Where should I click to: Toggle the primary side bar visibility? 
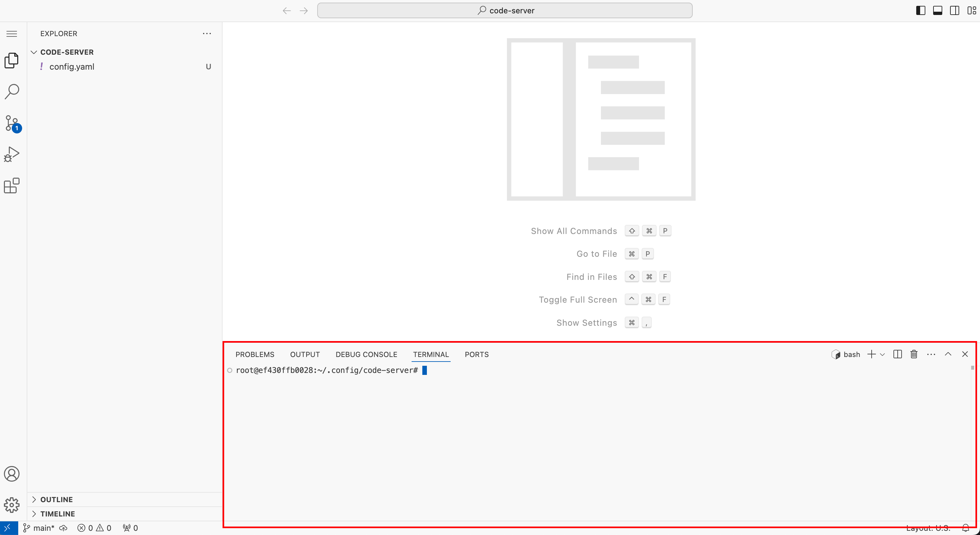tap(921, 11)
